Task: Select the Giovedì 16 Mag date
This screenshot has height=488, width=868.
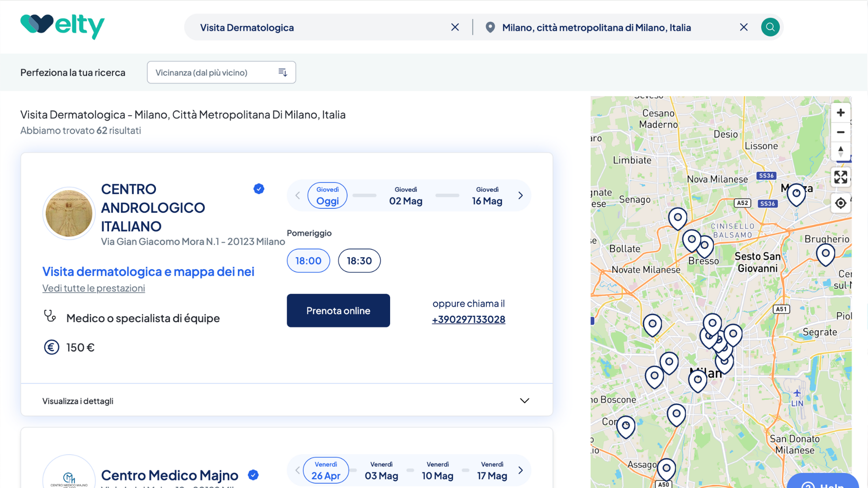Action: point(487,196)
